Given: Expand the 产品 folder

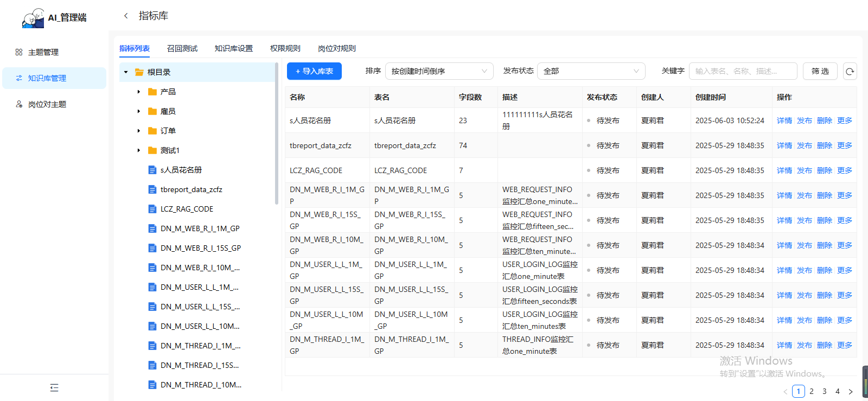Looking at the screenshot, I should [x=139, y=92].
